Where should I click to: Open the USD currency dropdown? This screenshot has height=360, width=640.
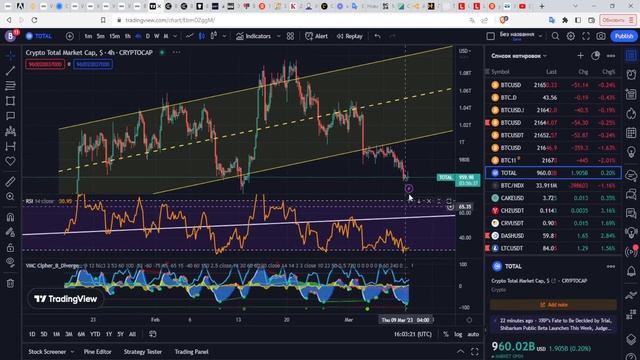[464, 51]
